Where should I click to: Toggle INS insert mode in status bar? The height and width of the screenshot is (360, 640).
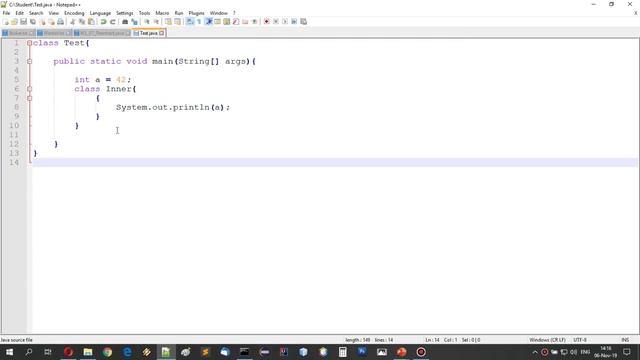625,340
